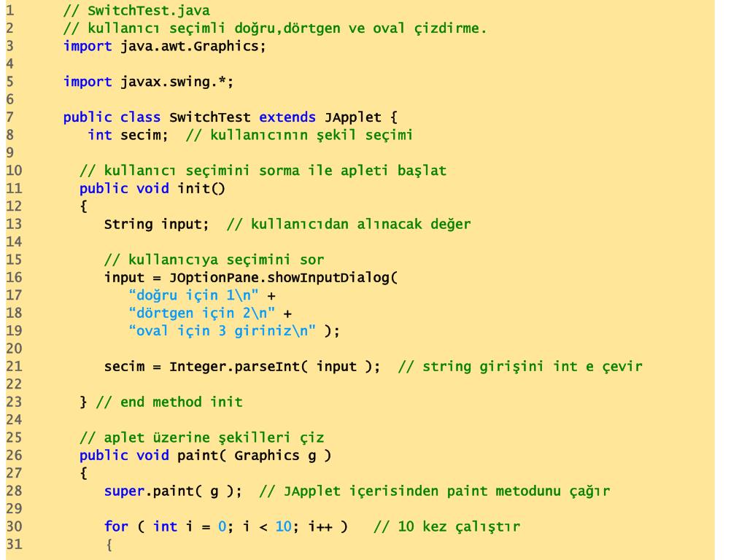Click line number 16

point(14,278)
